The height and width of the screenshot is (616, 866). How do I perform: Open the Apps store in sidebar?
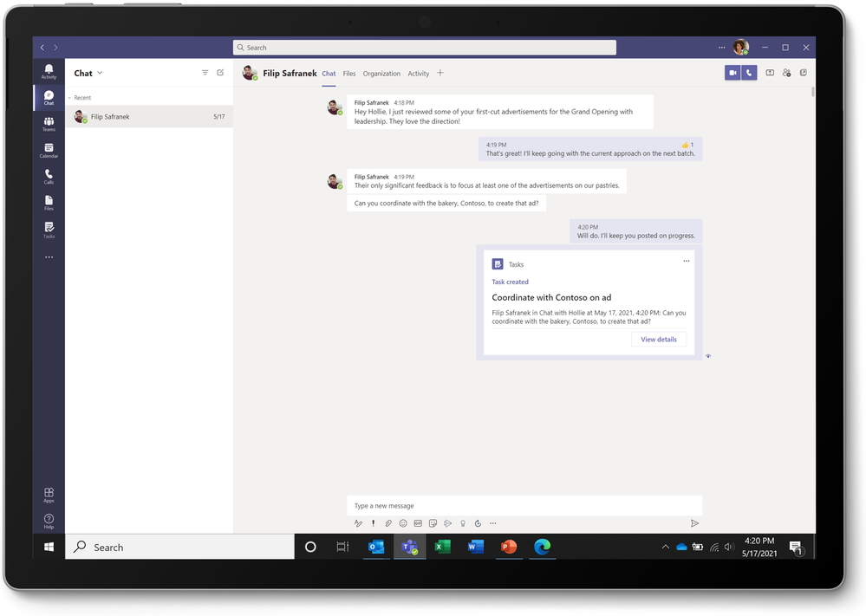49,495
